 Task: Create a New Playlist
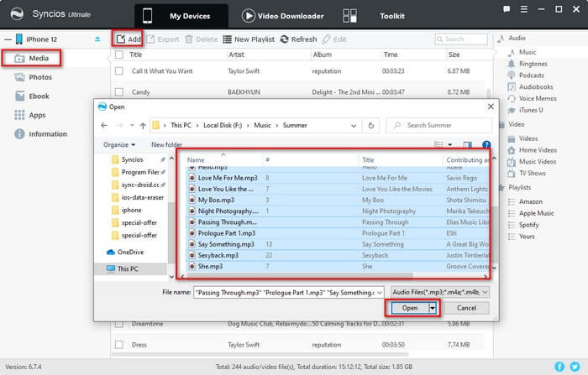click(249, 39)
